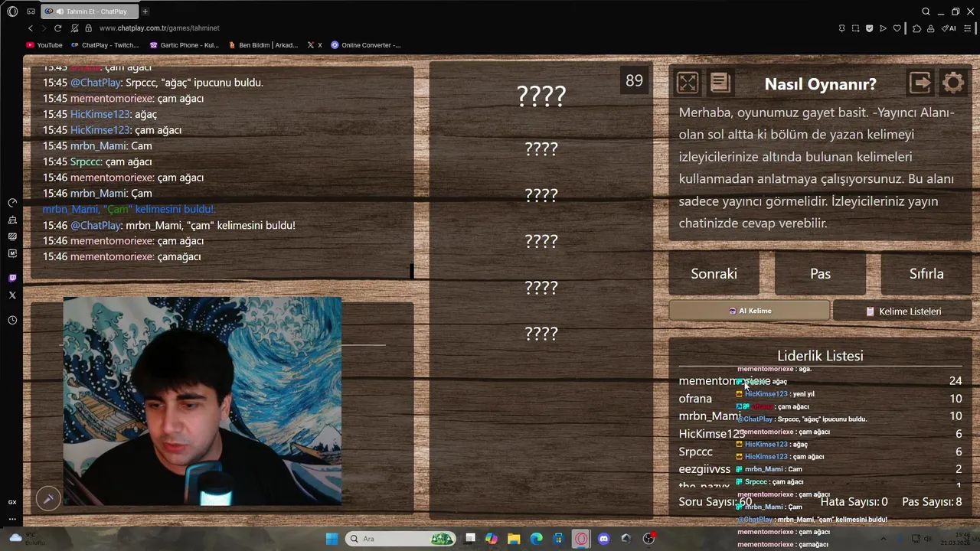Click Pas Sayısı: 8 counter
The width and height of the screenshot is (980, 551).
point(932,502)
